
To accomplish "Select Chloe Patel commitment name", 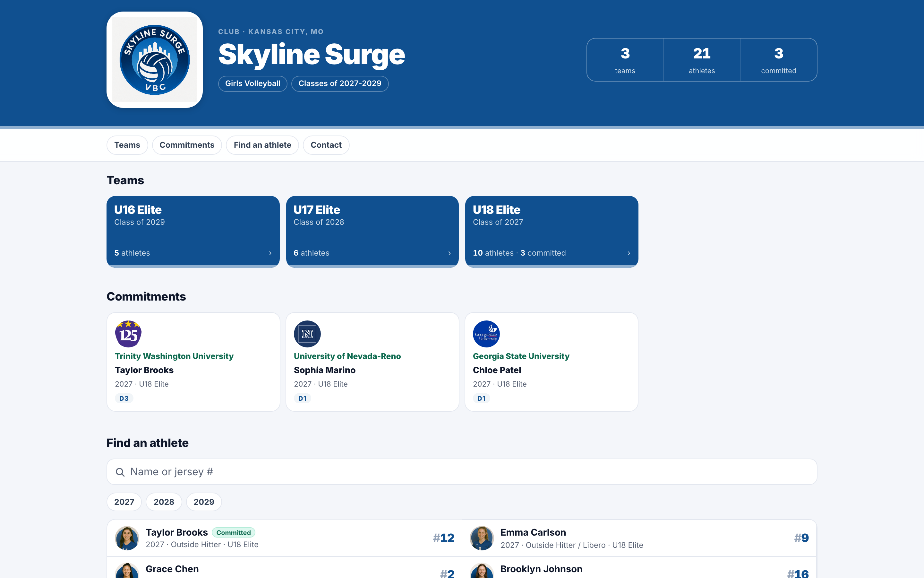I will click(x=497, y=370).
